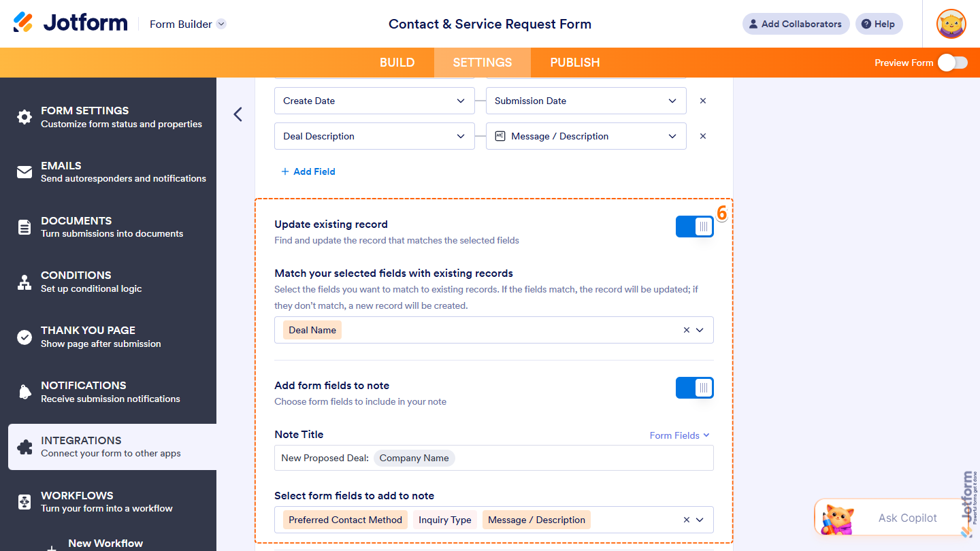Click the Note Title input field
Screen dimensions: 980x551
494,458
